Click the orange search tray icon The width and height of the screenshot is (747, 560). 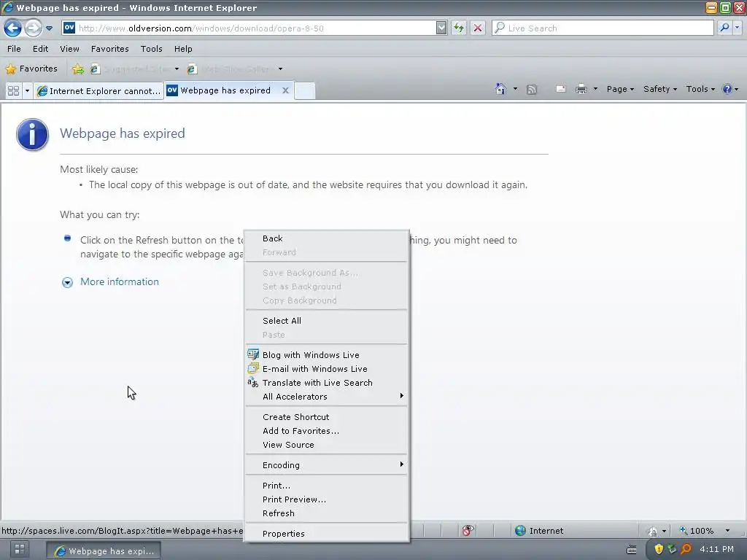tap(686, 549)
